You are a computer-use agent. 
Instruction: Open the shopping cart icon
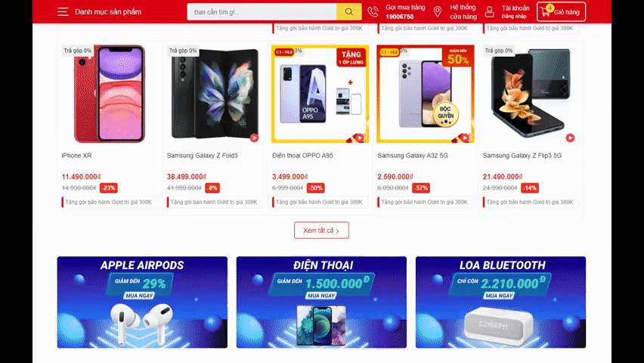point(546,11)
